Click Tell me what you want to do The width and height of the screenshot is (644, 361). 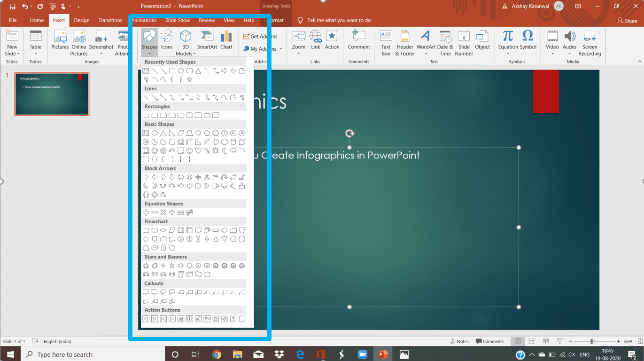click(x=339, y=20)
